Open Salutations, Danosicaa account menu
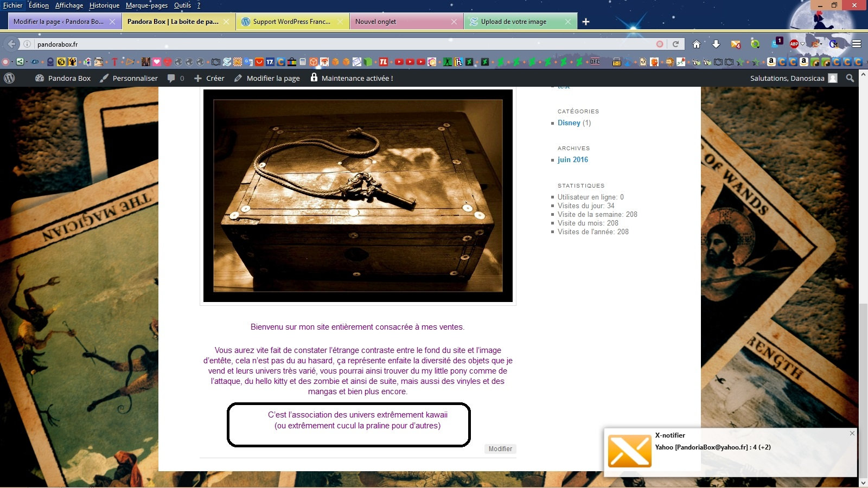Viewport: 868px width, 488px height. 794,78
